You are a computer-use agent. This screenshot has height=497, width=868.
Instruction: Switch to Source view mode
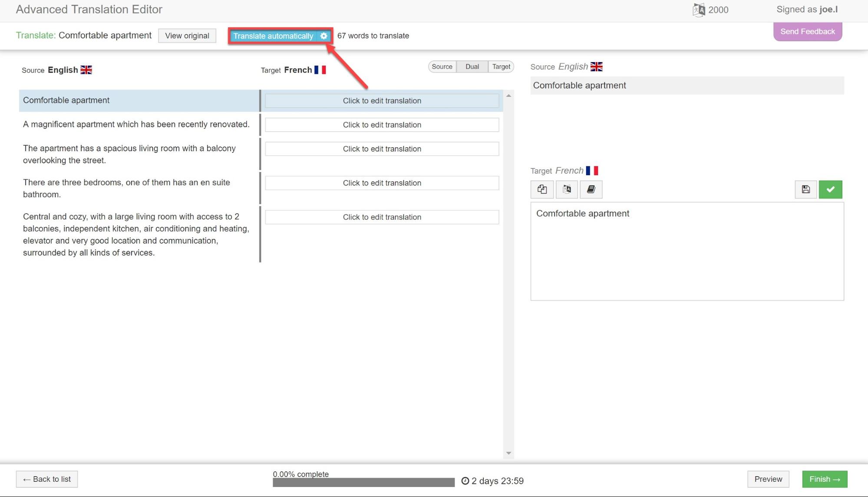tap(442, 66)
